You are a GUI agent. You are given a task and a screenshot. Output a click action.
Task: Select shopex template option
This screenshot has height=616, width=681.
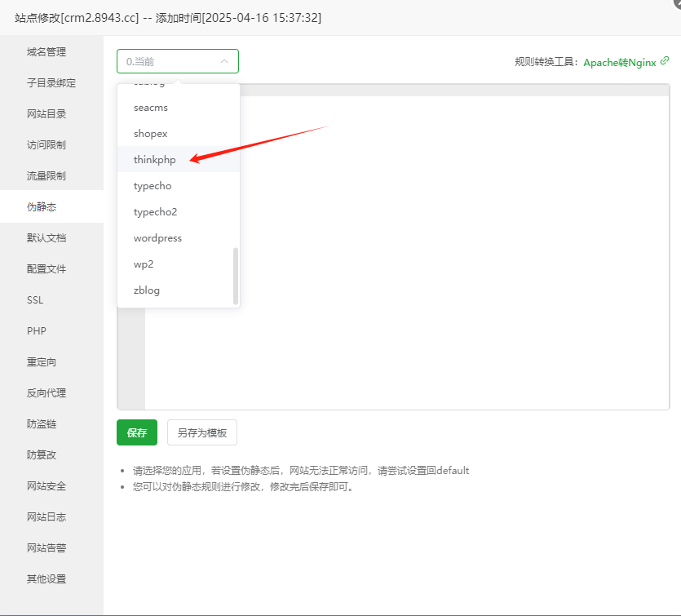pyautogui.click(x=150, y=134)
